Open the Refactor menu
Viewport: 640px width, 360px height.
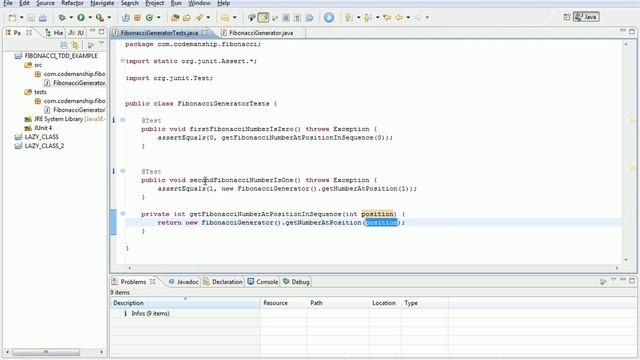coord(72,3)
